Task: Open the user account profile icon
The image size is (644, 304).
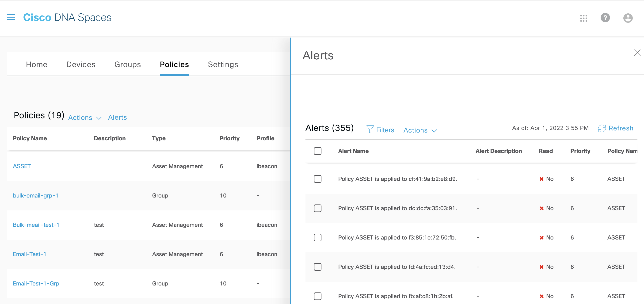Action: [628, 18]
